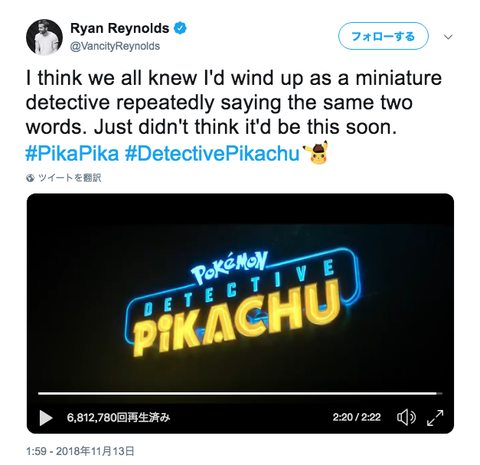This screenshot has width=480, height=465.
Task: Open the #DetectivePikachu hashtag
Action: (212, 154)
